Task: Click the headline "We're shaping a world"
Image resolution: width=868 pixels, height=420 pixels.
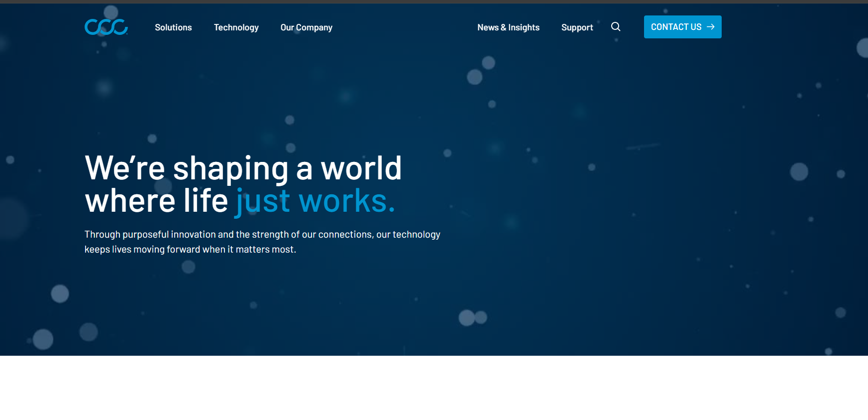Action: point(243,168)
